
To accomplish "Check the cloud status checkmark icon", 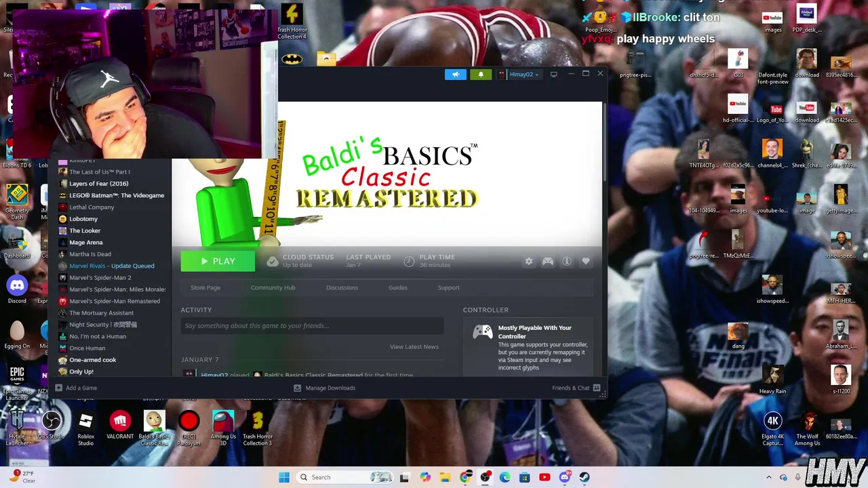I will click(272, 261).
